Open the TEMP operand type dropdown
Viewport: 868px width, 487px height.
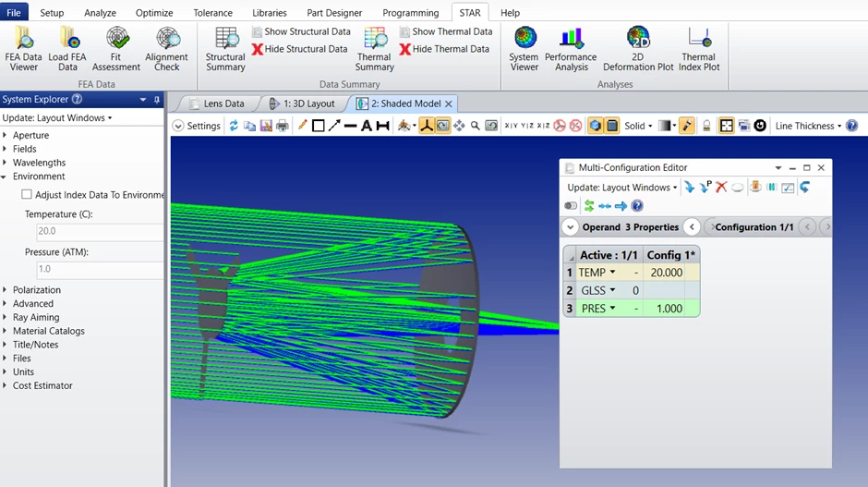coord(612,272)
